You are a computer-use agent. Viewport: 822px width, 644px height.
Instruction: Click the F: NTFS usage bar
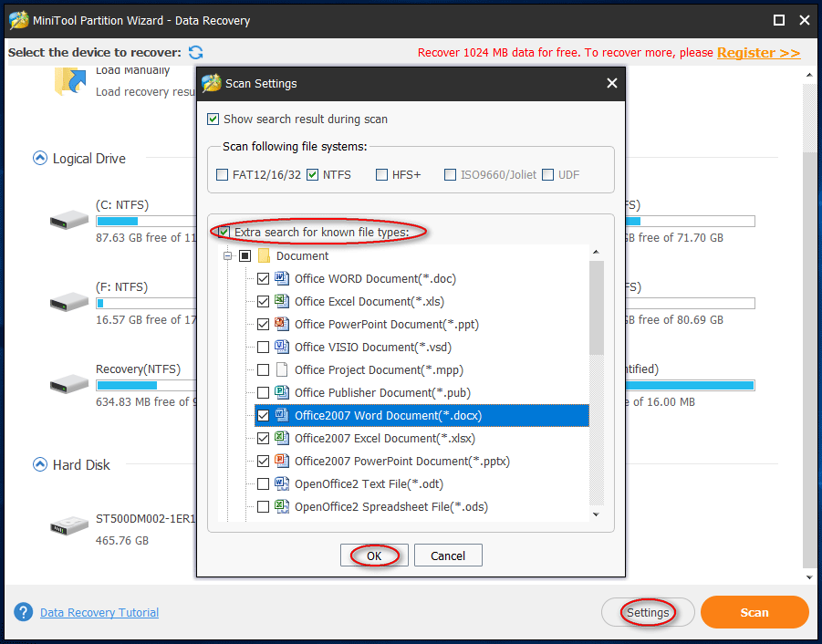point(146,304)
